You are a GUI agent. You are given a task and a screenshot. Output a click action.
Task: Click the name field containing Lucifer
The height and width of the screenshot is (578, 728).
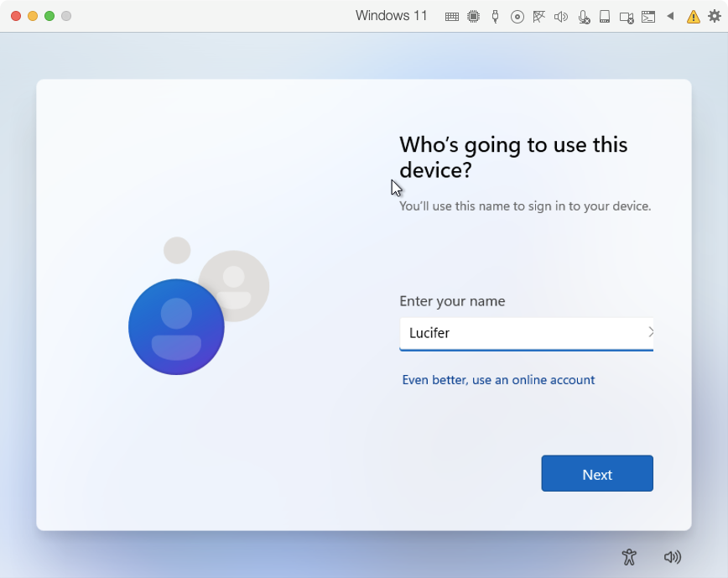tap(526, 334)
